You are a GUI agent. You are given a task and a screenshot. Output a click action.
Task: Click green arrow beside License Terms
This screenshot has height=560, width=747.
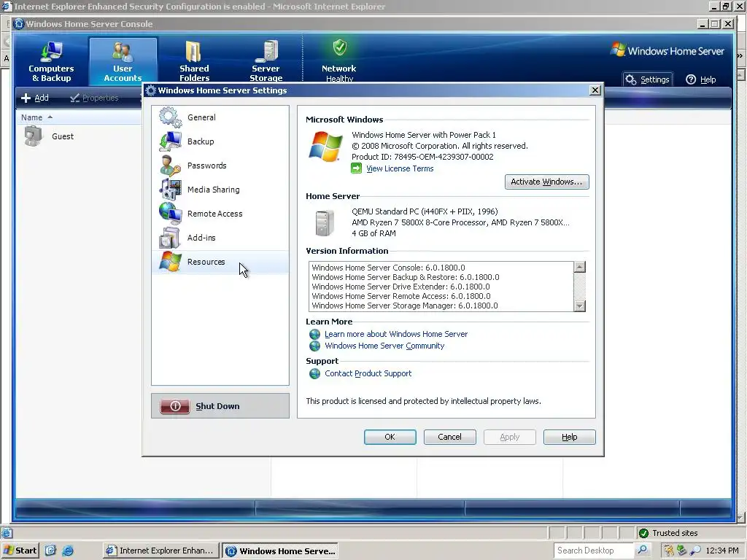point(356,168)
